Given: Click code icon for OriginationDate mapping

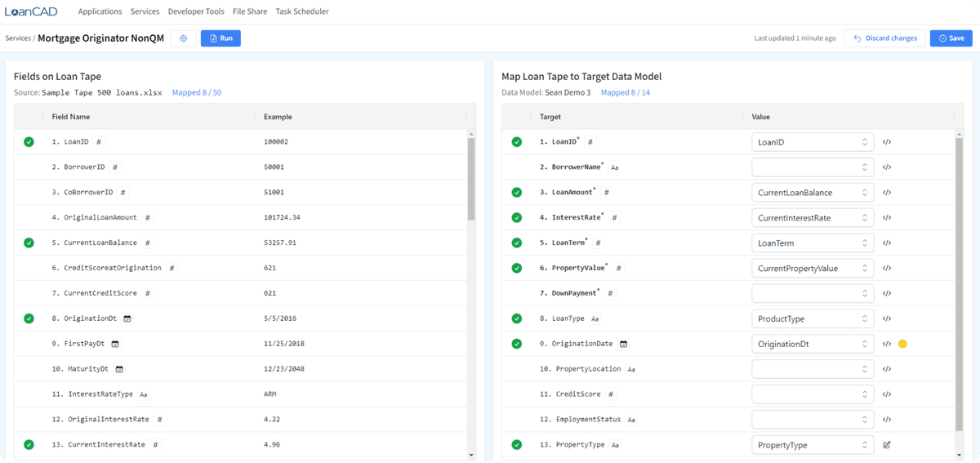Looking at the screenshot, I should pos(887,344).
